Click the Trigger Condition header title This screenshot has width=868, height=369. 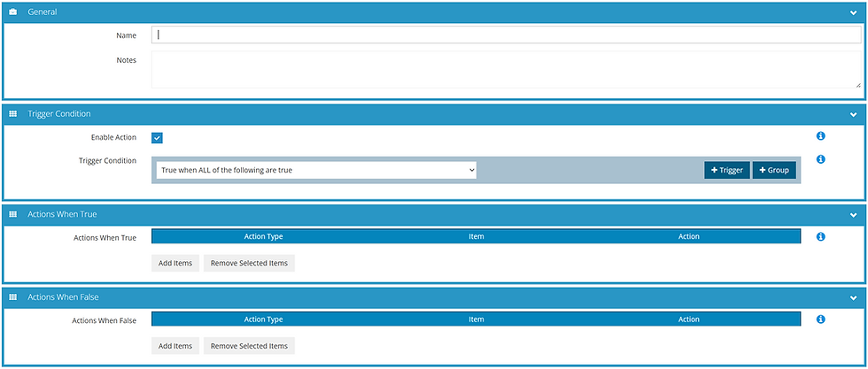point(59,114)
